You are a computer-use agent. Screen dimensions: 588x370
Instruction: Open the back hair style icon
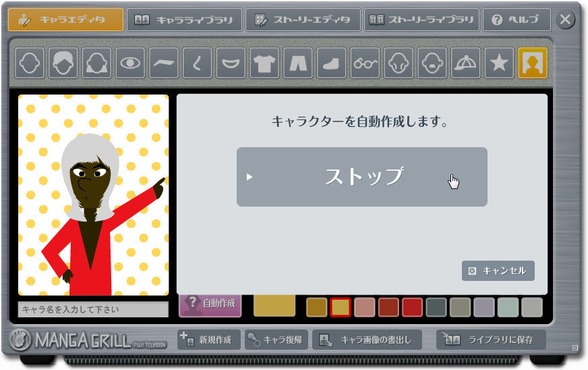click(x=96, y=63)
